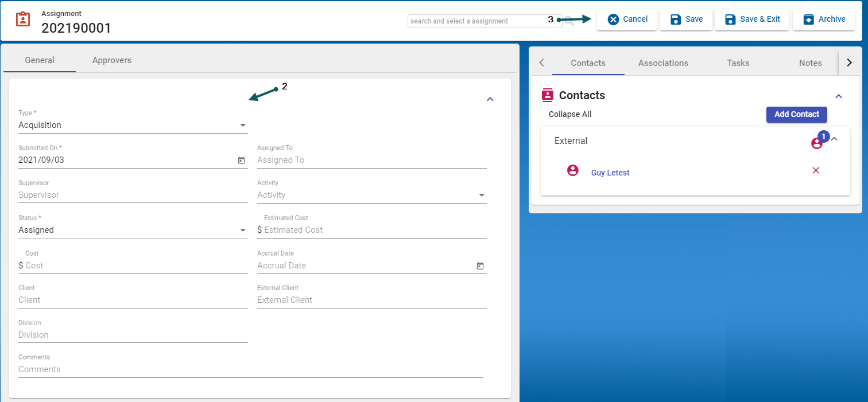Click the search magnifier icon
868x402 pixels.
click(x=569, y=21)
